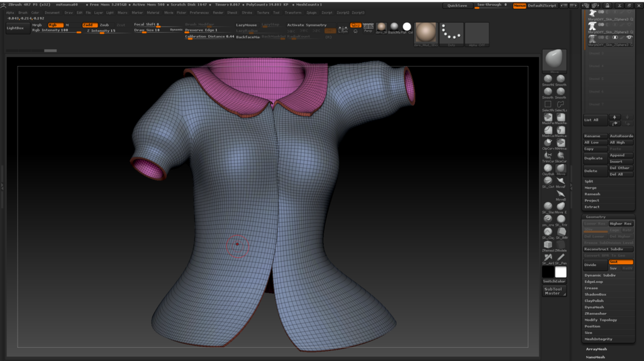Image resolution: width=644 pixels, height=361 pixels.
Task: Expand the Extract subpalette
Action: coord(592,207)
